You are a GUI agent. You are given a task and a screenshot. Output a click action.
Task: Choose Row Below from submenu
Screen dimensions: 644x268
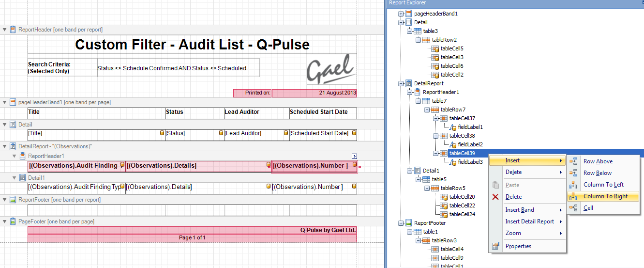(603, 173)
